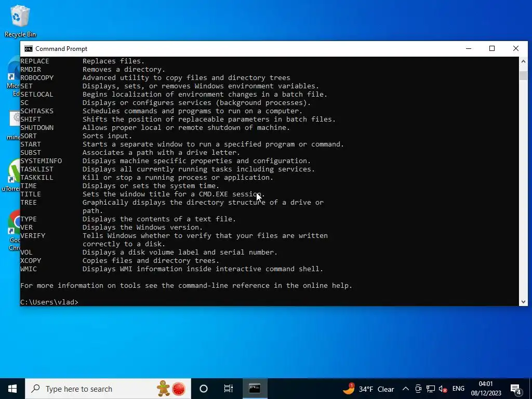Viewport: 532px width, 399px height.
Task: Click the SYSTEMINFO command name
Action: click(x=41, y=161)
